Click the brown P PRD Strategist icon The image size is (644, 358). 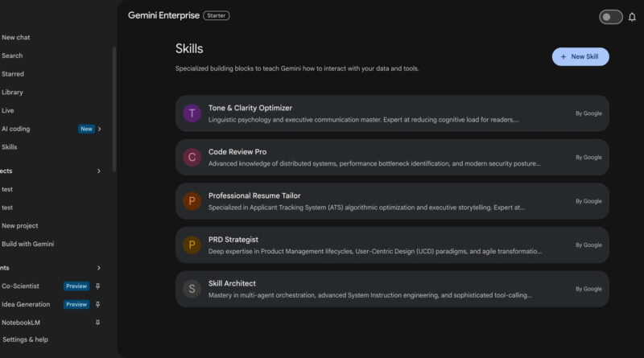tap(192, 245)
